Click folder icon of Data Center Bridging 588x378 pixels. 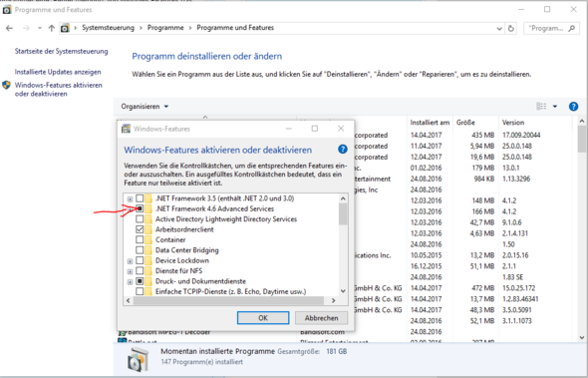[148, 250]
